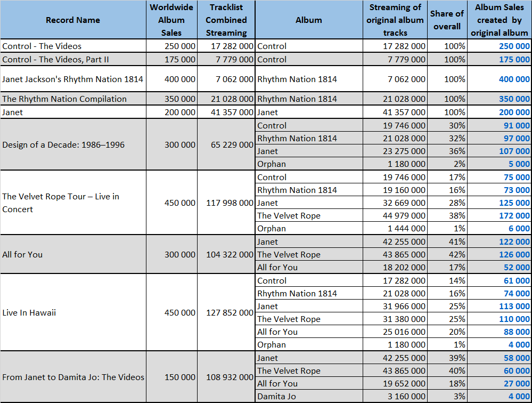Viewport: 532px width, 403px height.
Task: Click the 117 998 000 combined streaming cell
Action: 226,203
